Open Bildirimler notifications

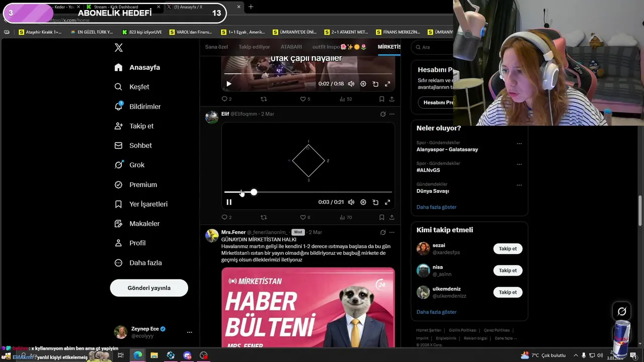tap(138, 107)
